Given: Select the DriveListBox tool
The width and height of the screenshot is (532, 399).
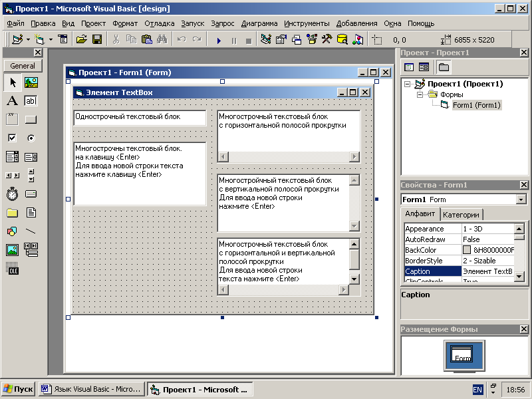Looking at the screenshot, I should (31, 194).
